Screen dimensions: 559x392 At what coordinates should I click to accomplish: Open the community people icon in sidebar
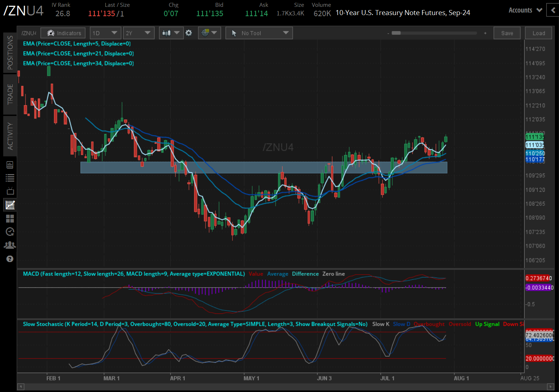pos(10,244)
